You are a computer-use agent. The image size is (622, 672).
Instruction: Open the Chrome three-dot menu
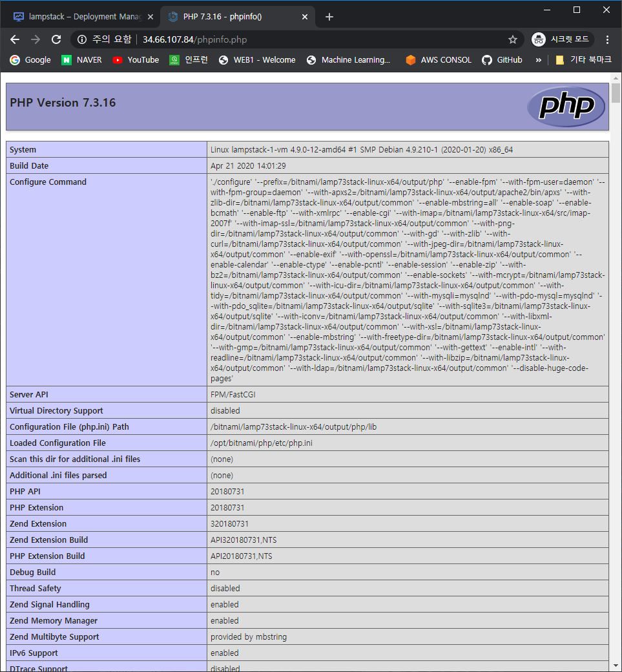pyautogui.click(x=607, y=40)
